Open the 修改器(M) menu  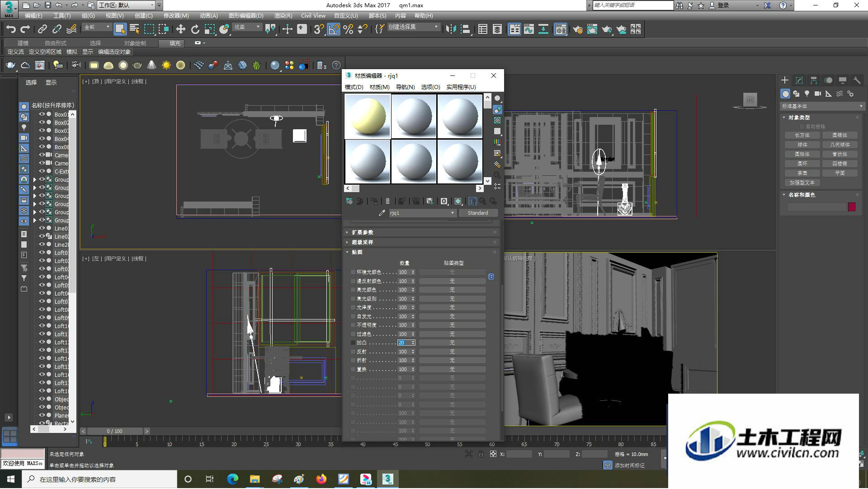coord(176,16)
